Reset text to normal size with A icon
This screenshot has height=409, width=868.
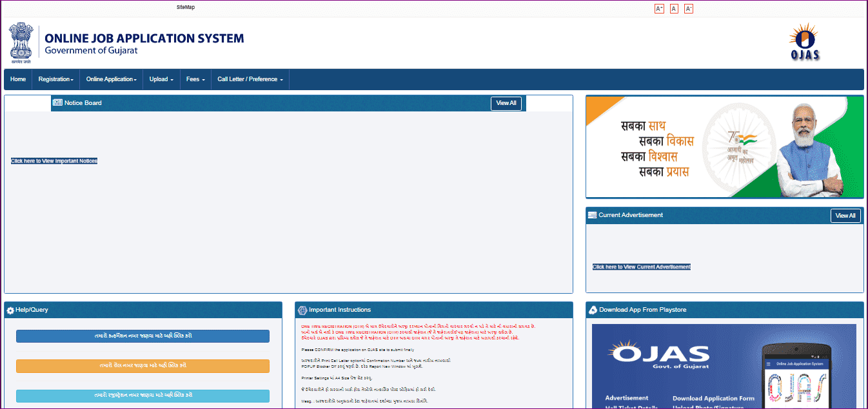click(x=674, y=8)
